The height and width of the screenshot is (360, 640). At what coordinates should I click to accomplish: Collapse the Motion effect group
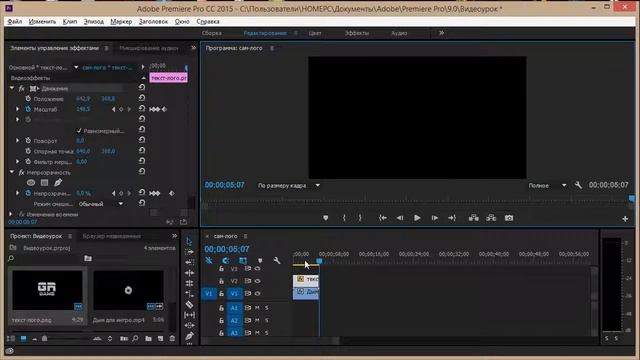(x=12, y=88)
